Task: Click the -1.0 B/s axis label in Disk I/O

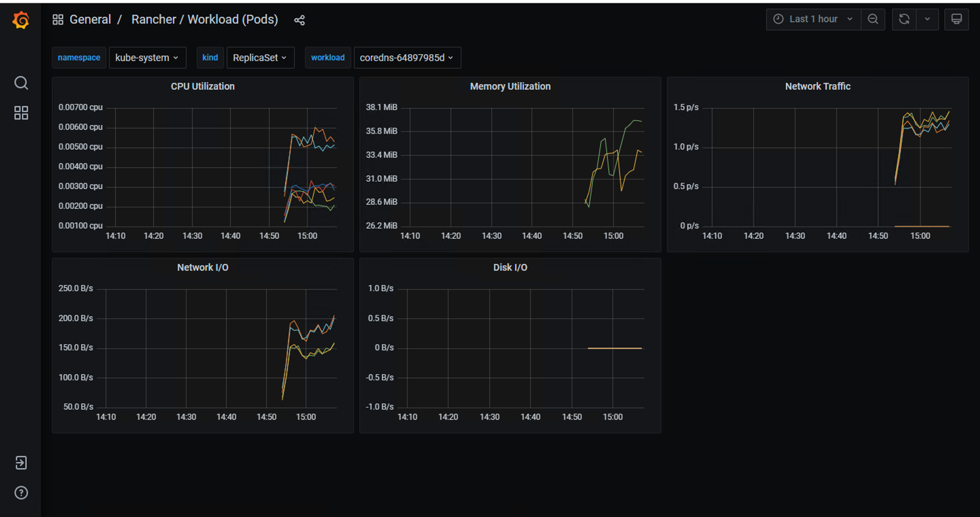Action: point(380,407)
